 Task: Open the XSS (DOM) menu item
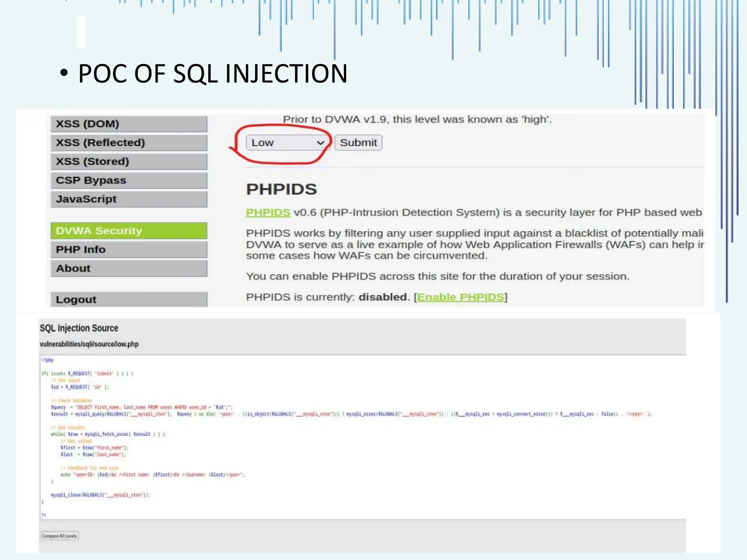point(129,124)
